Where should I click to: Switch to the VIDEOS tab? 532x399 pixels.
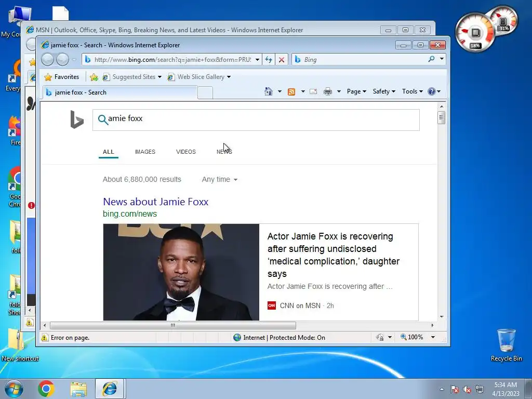[x=186, y=152]
